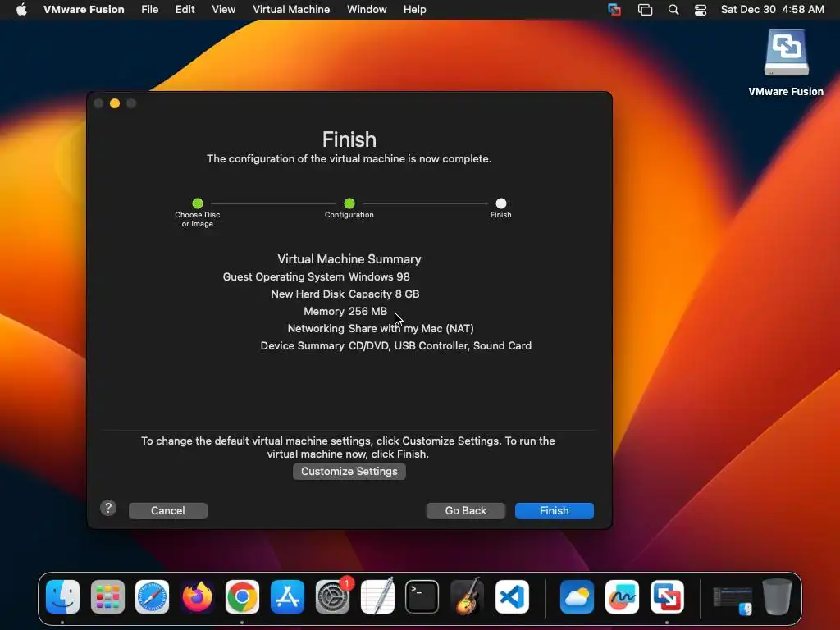The height and width of the screenshot is (630, 840).
Task: Open Safari from the Dock
Action: (152, 596)
